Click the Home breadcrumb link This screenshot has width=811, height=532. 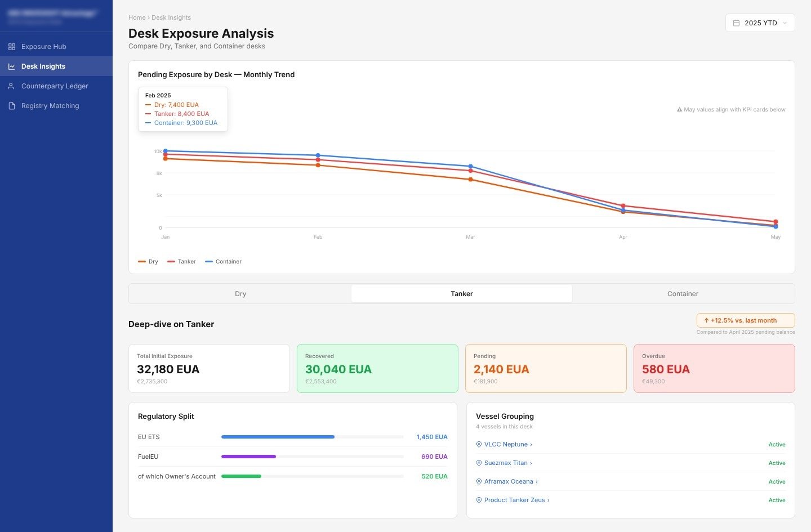pos(137,17)
